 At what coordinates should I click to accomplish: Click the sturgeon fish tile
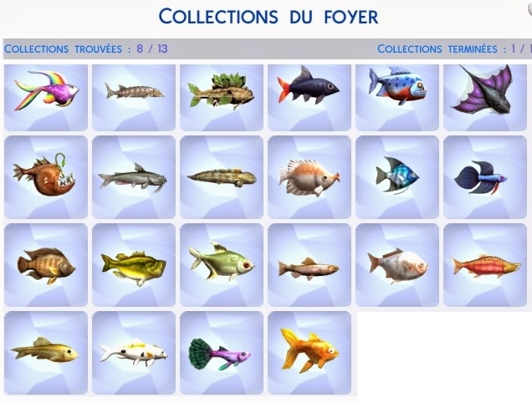(134, 97)
